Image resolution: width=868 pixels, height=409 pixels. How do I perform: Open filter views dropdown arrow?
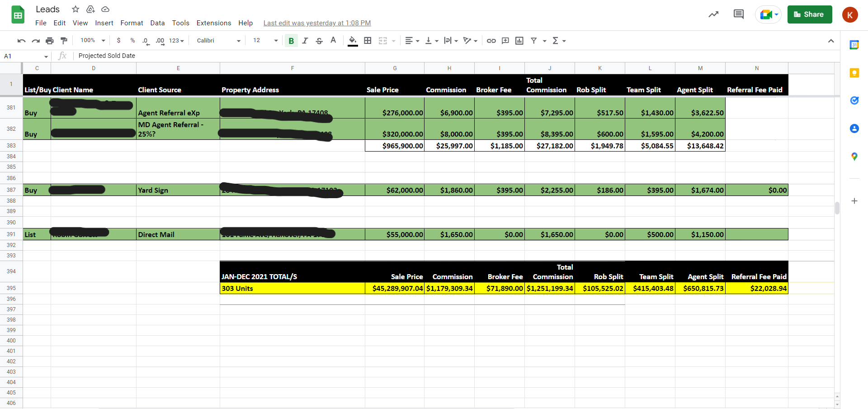[x=545, y=41]
